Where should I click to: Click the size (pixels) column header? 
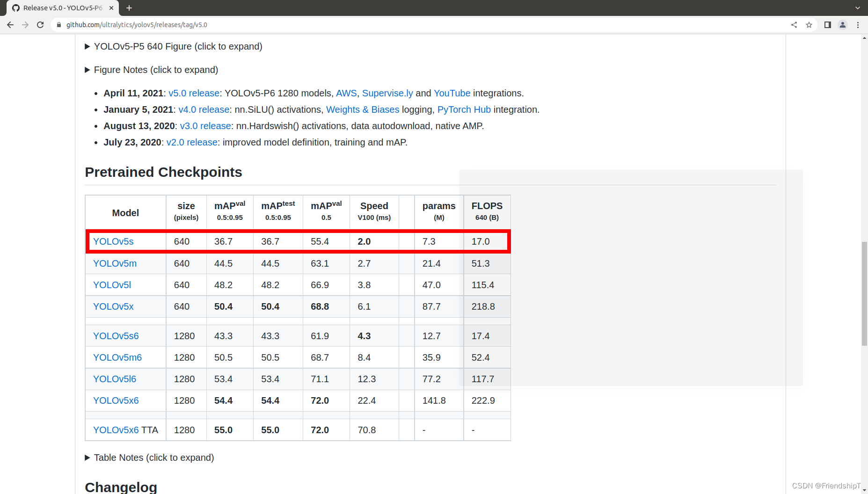pos(186,211)
